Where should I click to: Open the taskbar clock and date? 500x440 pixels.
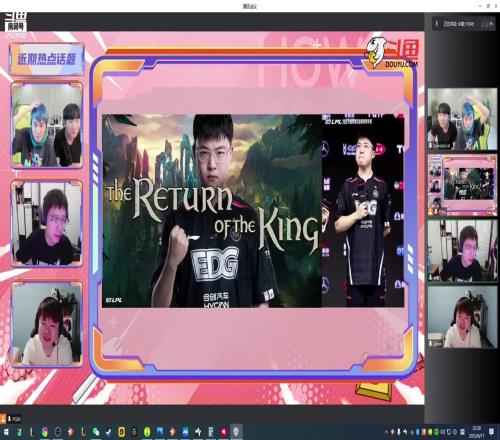[x=476, y=432]
